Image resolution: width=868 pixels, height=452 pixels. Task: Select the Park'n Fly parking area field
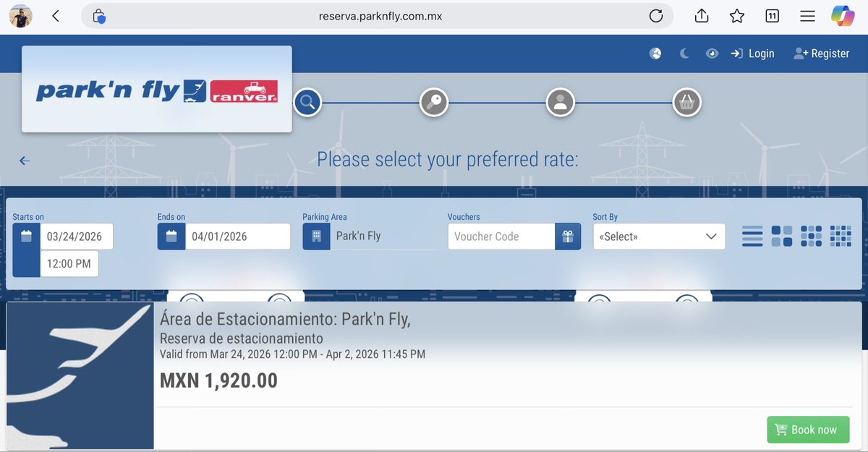(x=383, y=236)
